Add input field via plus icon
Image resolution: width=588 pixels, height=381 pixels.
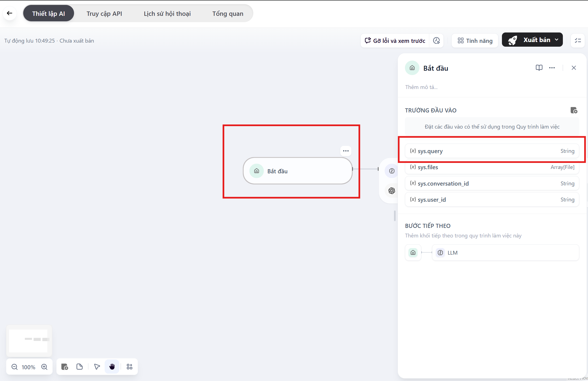pyautogui.click(x=574, y=110)
